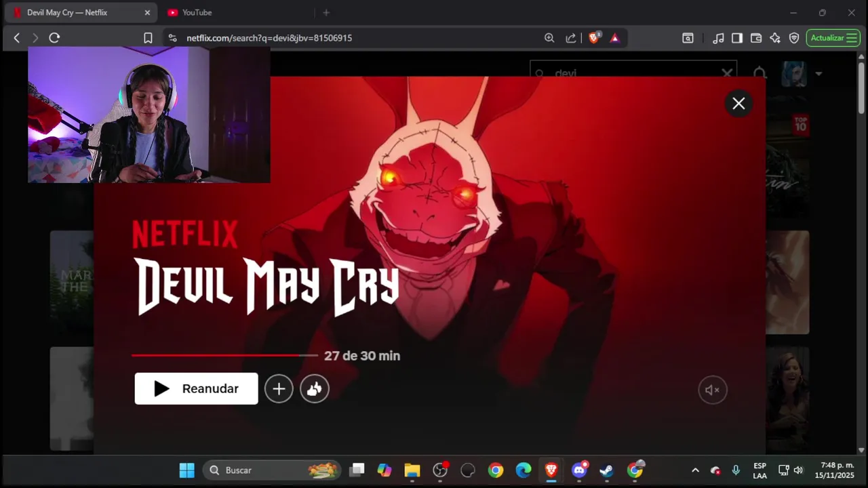Show hidden system tray icons
This screenshot has width=868, height=488.
pyautogui.click(x=695, y=470)
